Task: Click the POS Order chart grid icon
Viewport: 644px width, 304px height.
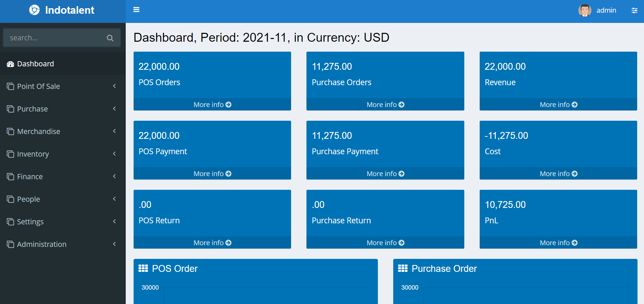Action: click(x=143, y=268)
